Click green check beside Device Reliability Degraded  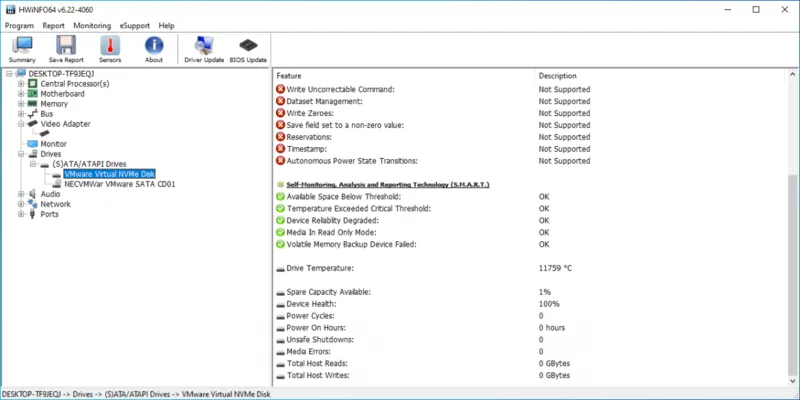tap(280, 220)
